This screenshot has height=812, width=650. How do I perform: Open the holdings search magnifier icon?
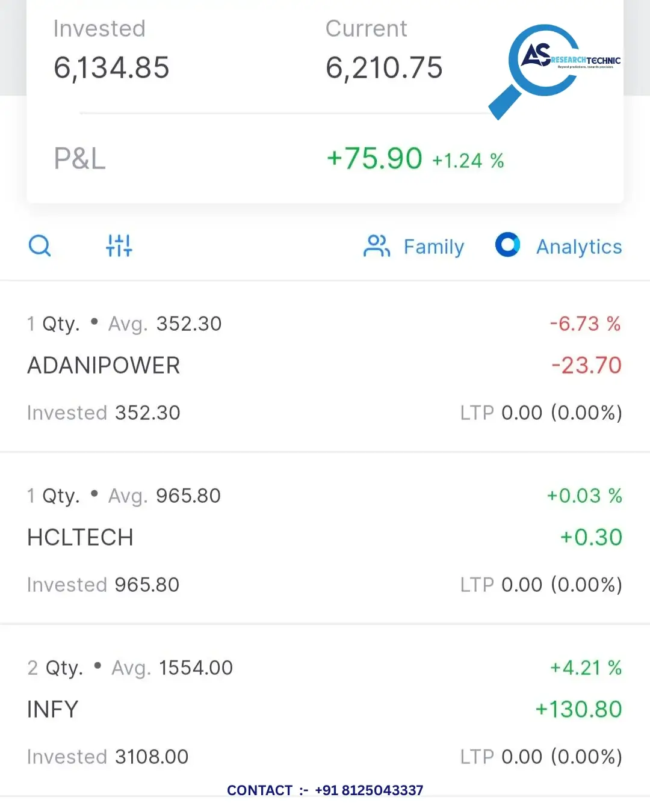pos(40,245)
